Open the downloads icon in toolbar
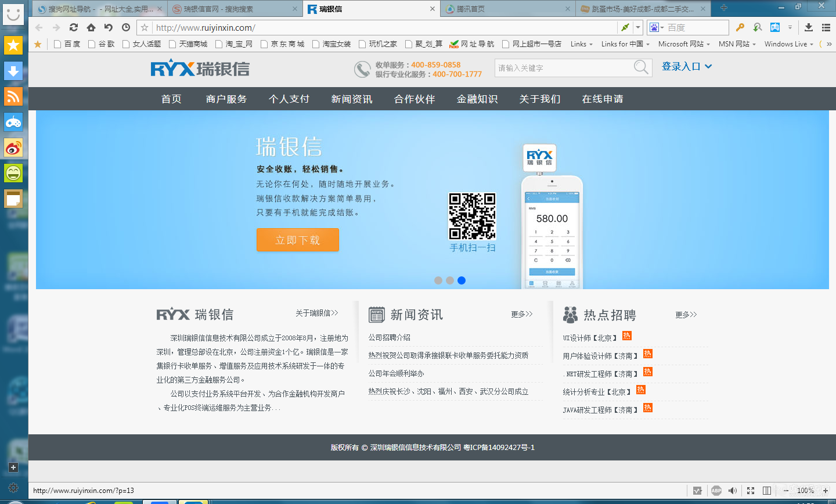The image size is (836, 504). click(x=809, y=27)
